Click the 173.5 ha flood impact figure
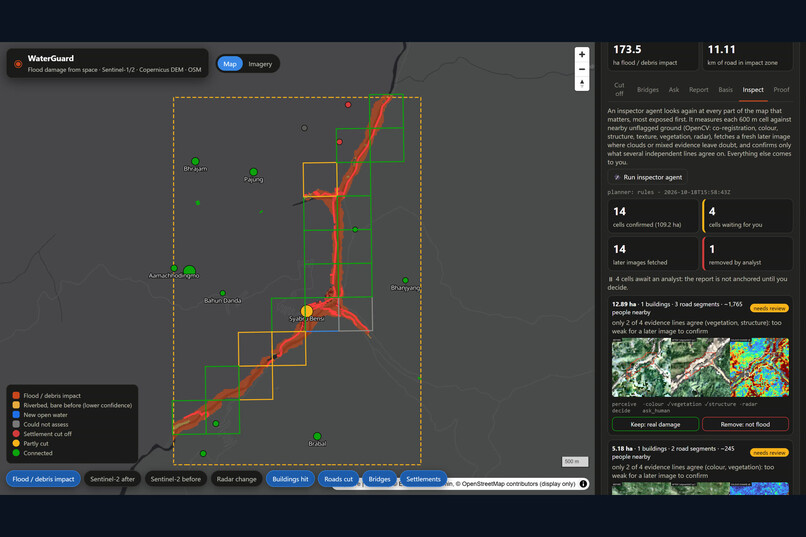 pyautogui.click(x=627, y=50)
